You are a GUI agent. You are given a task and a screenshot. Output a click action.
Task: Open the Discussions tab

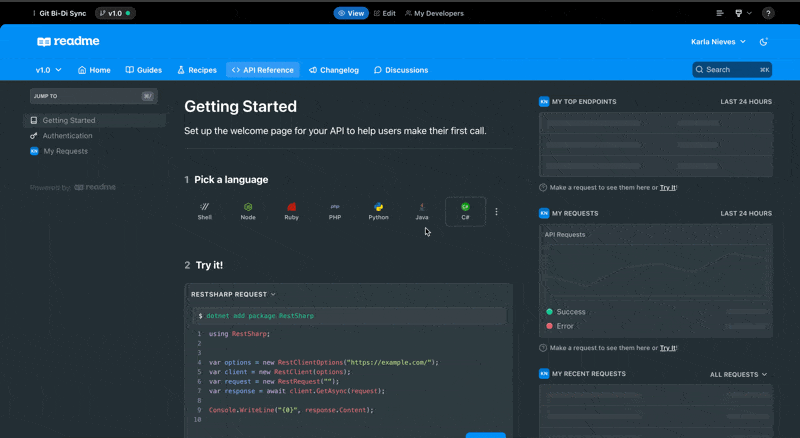pyautogui.click(x=401, y=70)
